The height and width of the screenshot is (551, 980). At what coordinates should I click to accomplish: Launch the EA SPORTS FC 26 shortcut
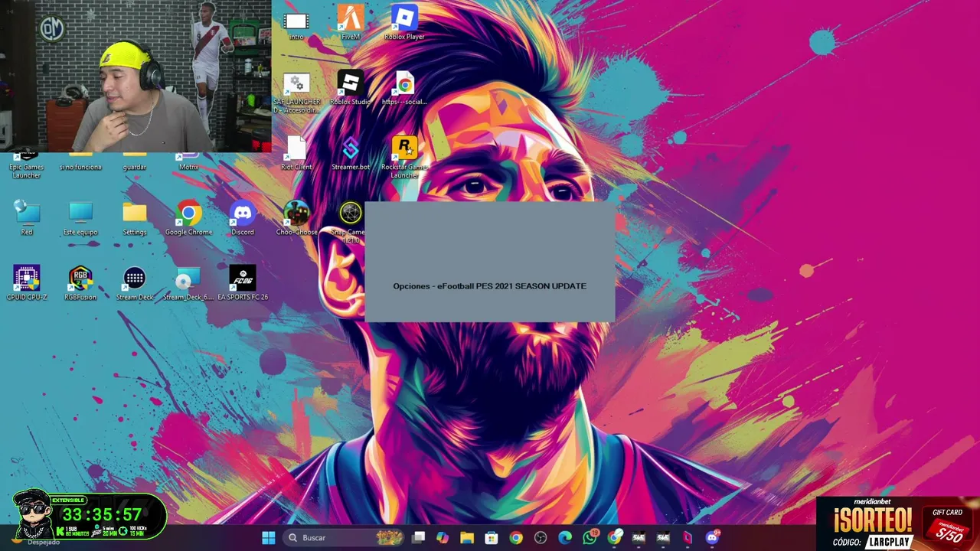tap(243, 279)
